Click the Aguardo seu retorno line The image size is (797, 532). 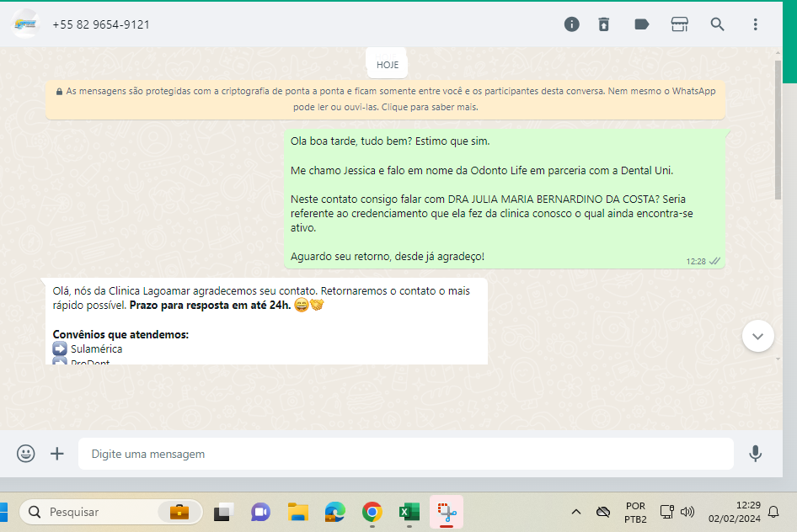tap(388, 257)
